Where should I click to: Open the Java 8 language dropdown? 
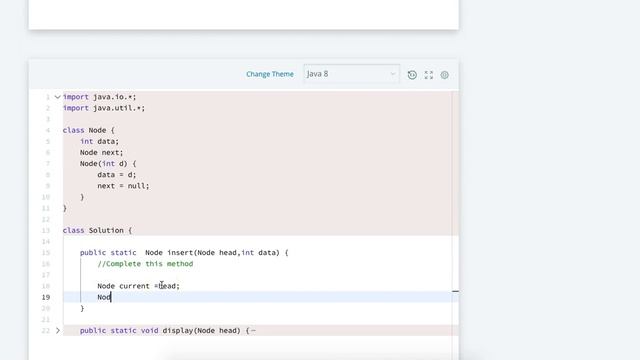click(351, 74)
